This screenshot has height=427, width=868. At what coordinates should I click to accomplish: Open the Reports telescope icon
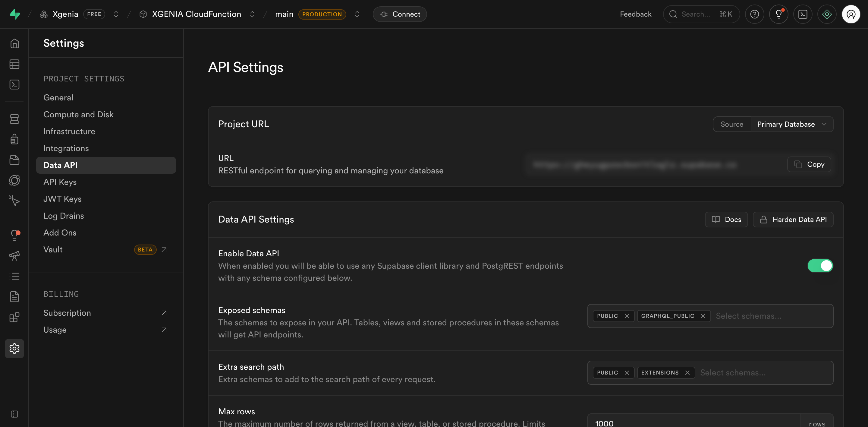15,256
